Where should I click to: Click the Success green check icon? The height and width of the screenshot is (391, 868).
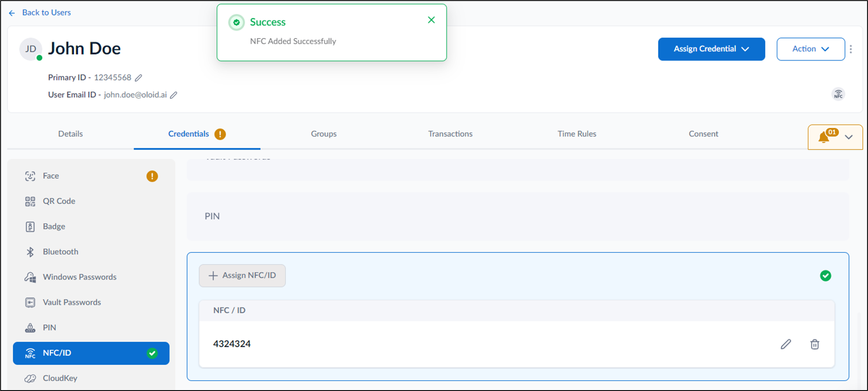coord(236,23)
